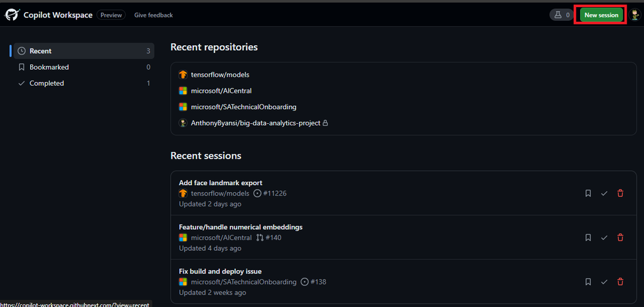
Task: Click the Copilot Workspace title
Action: coord(58,15)
